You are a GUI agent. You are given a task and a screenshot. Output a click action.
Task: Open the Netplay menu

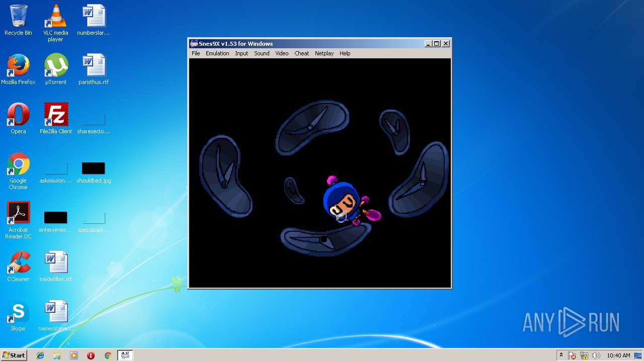(x=324, y=53)
